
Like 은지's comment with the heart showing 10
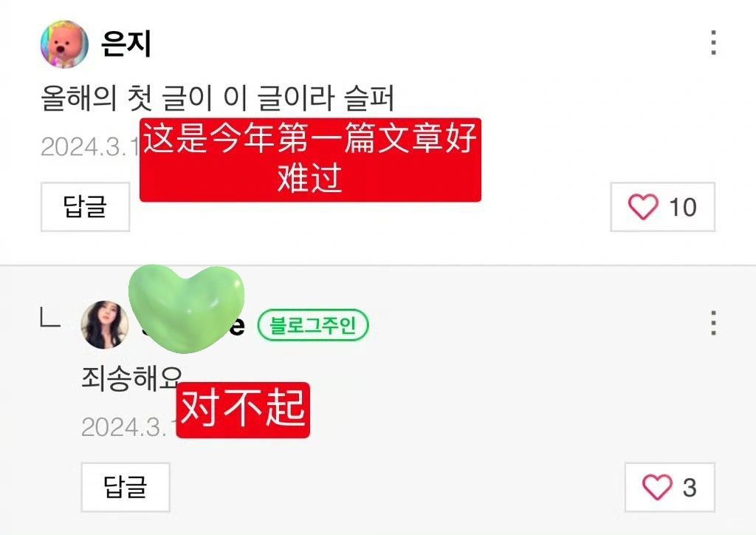pos(662,207)
